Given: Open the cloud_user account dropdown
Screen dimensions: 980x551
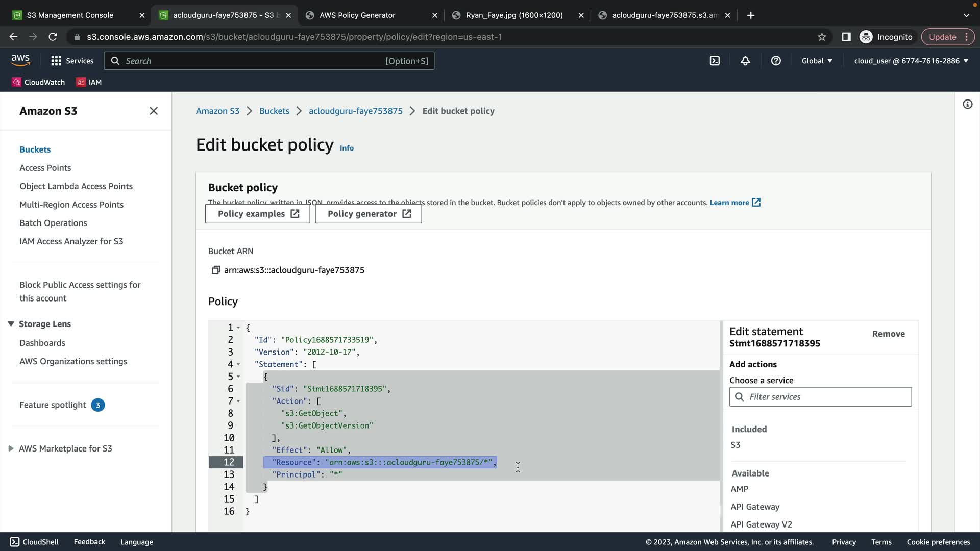Looking at the screenshot, I should pos(911,61).
